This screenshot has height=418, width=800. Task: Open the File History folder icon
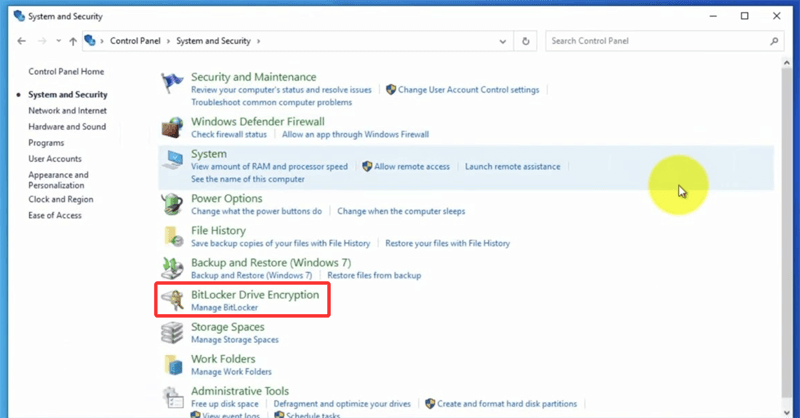[173, 236]
